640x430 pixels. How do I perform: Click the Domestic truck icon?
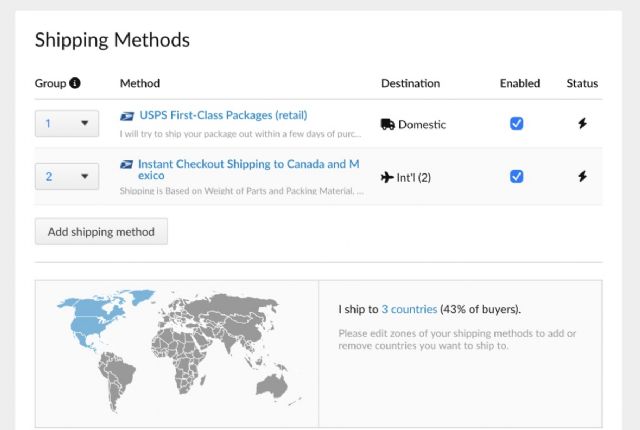[388, 124]
